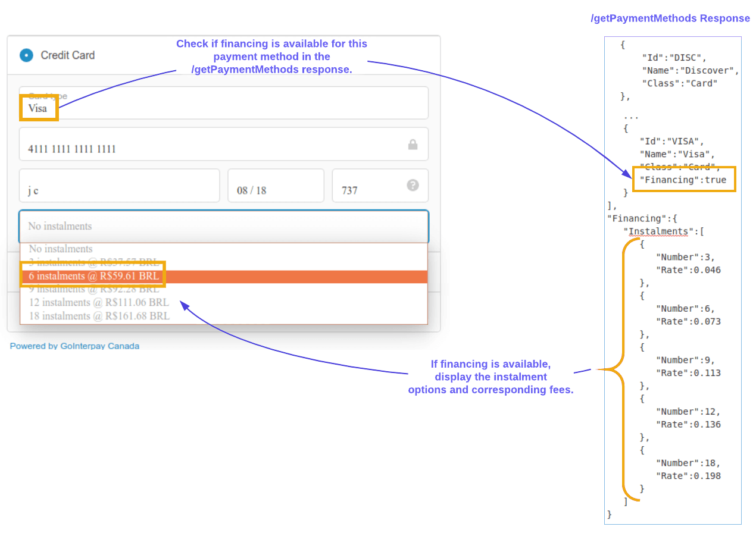Click the '"Name":"Discover"' line in the JSON
Viewport: 756px width, 536px height.
coord(690,70)
